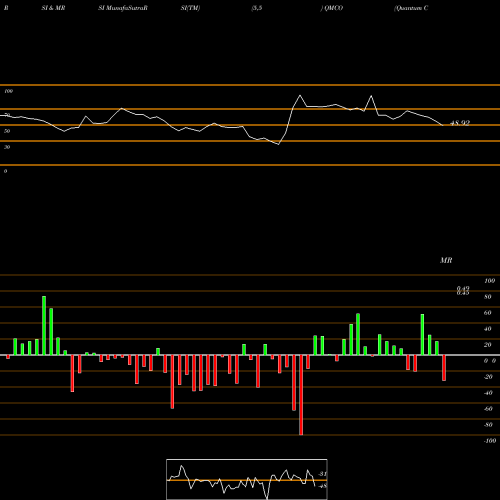This screenshot has height=500, width=500.
Task: Click the '(5,5' parameter text in header
Action: (257, 8)
